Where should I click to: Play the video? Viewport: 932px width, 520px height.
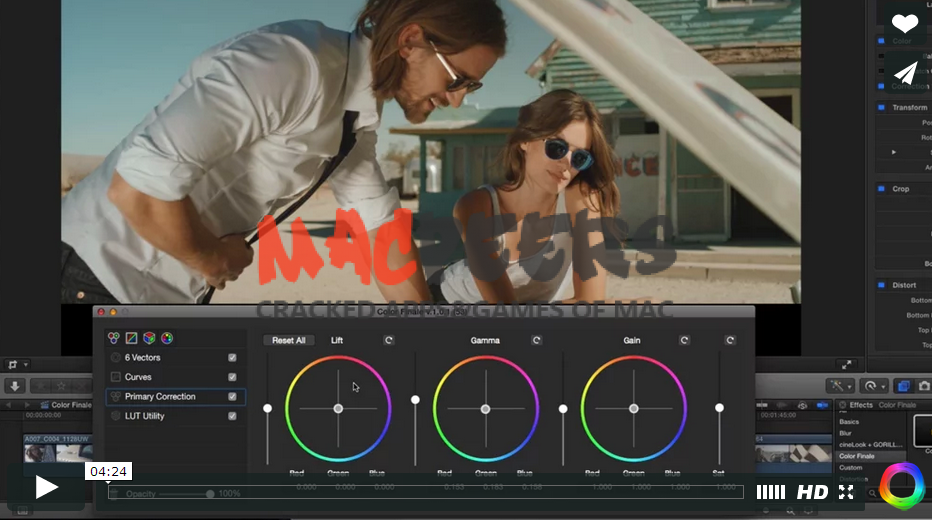coord(46,487)
